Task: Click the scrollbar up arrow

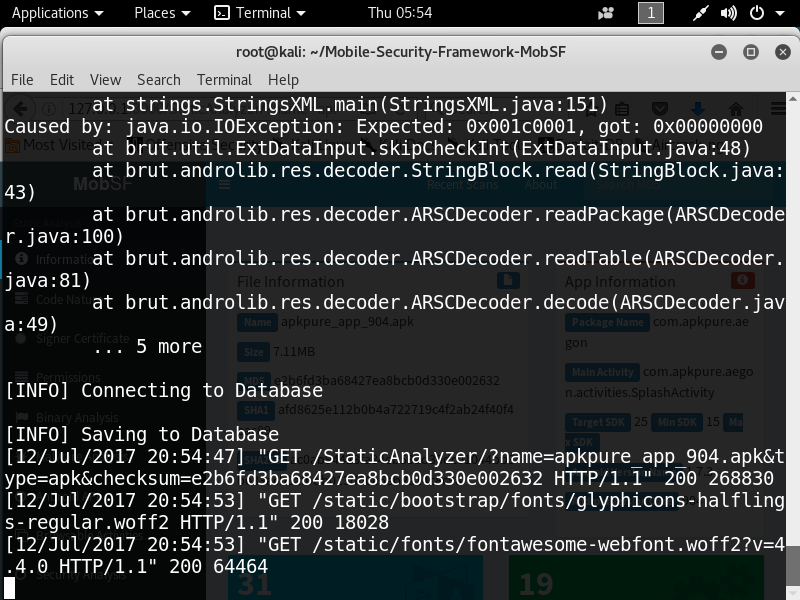Action: coord(792,98)
